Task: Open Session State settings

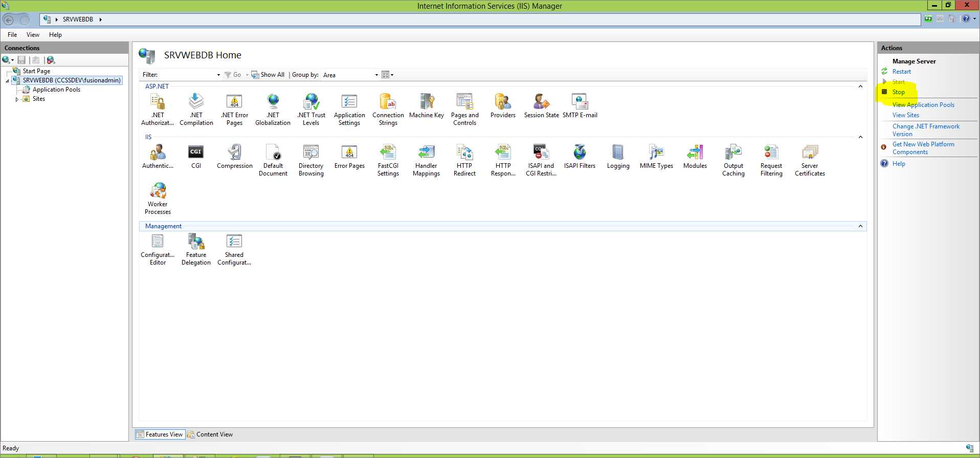Action: tap(541, 106)
